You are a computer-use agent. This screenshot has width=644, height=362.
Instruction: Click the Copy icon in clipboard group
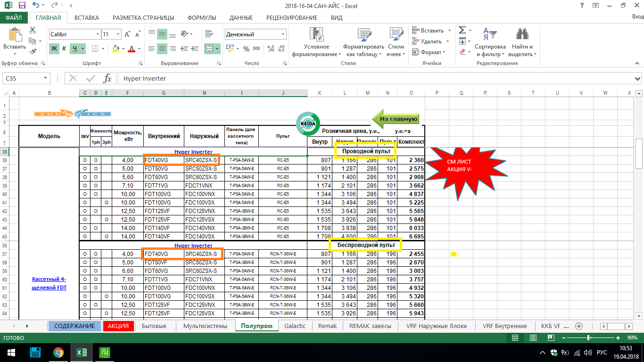click(33, 41)
